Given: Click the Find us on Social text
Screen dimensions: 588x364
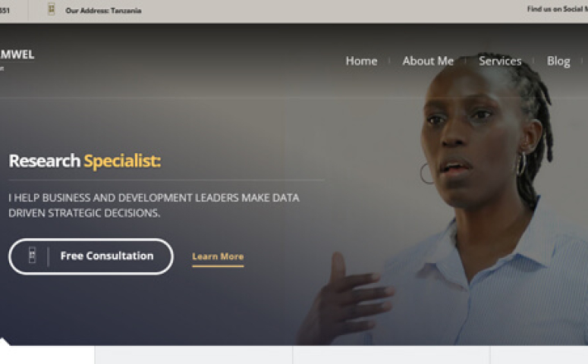Looking at the screenshot, I should [557, 9].
